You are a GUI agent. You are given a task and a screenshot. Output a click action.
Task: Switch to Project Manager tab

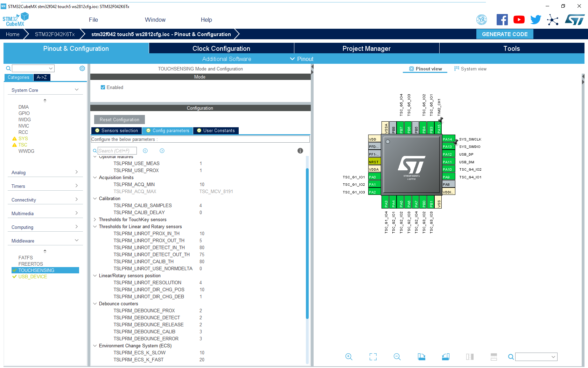[x=366, y=48]
